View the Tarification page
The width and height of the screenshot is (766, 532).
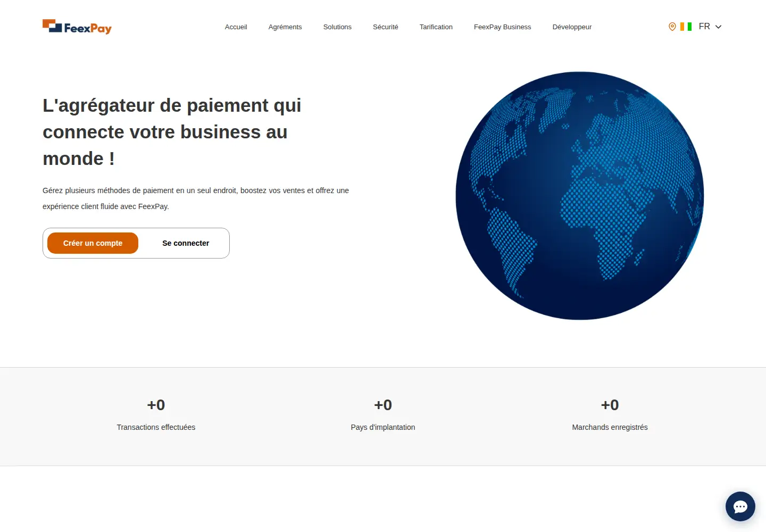point(436,27)
